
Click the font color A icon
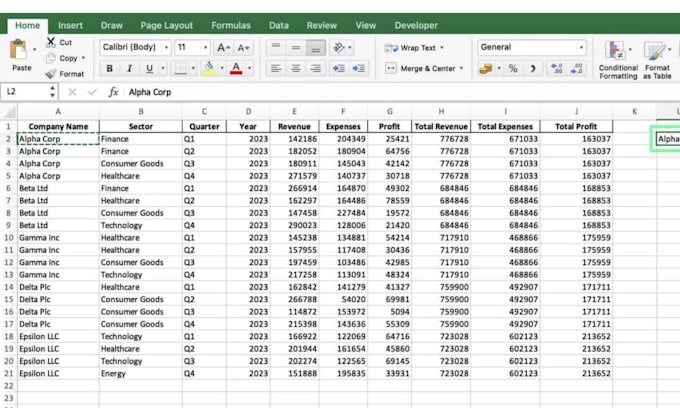[x=236, y=68]
